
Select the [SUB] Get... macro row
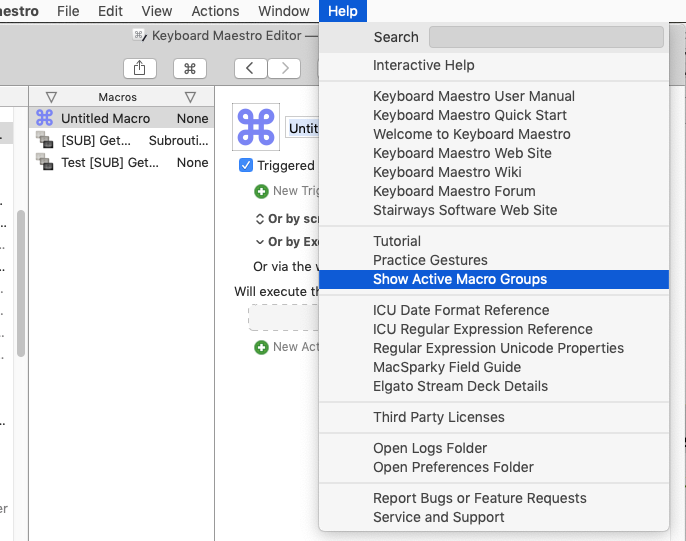coord(122,140)
